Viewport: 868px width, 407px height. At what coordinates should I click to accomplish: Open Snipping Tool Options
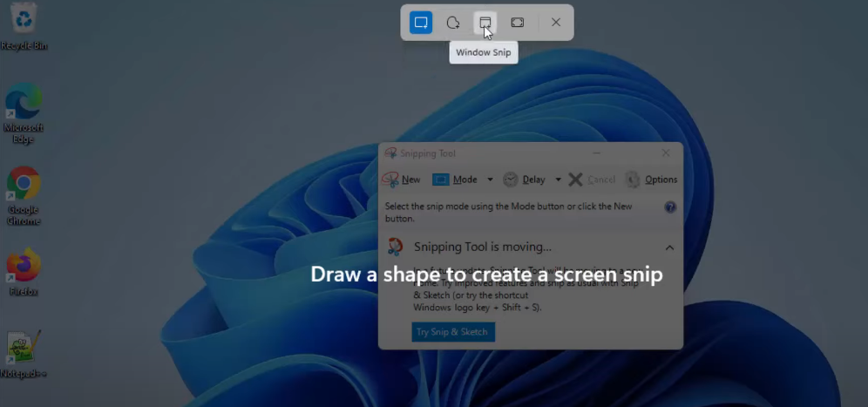pos(651,180)
